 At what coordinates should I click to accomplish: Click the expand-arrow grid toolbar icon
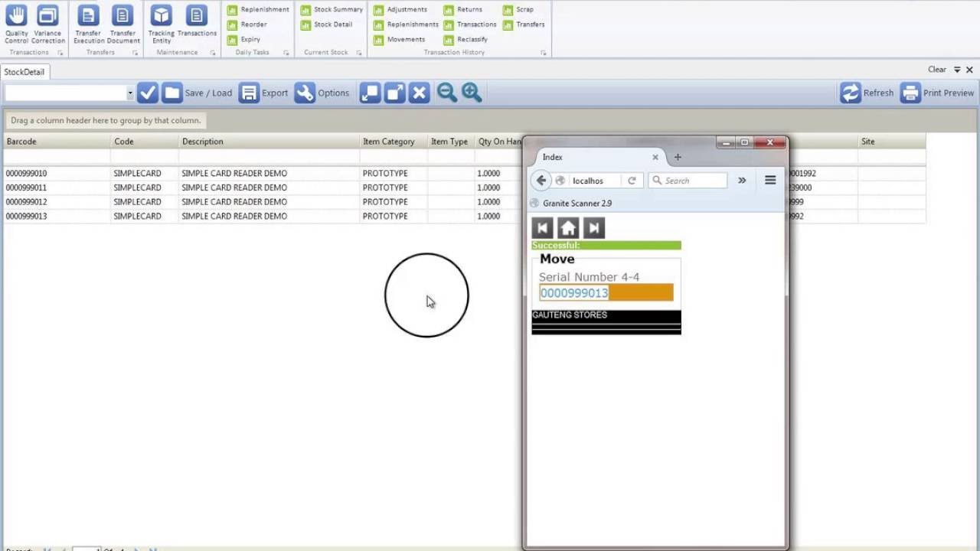pos(394,93)
